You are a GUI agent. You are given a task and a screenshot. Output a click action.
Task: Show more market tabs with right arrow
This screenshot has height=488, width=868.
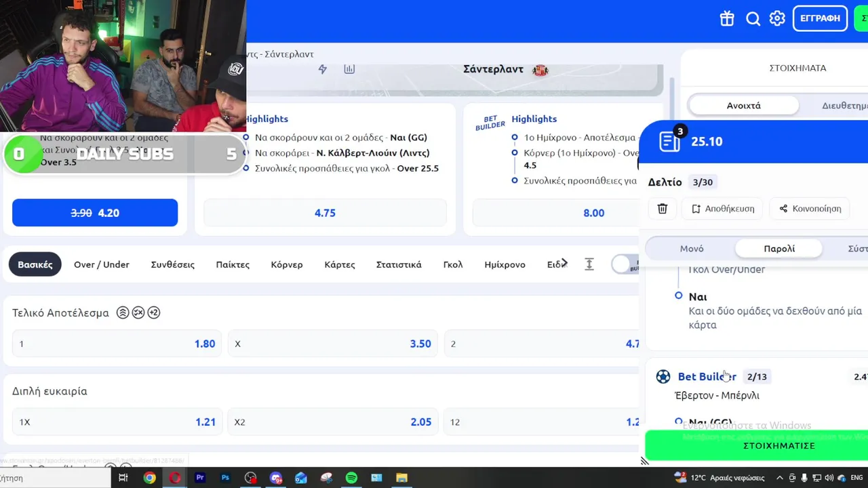[x=564, y=264]
